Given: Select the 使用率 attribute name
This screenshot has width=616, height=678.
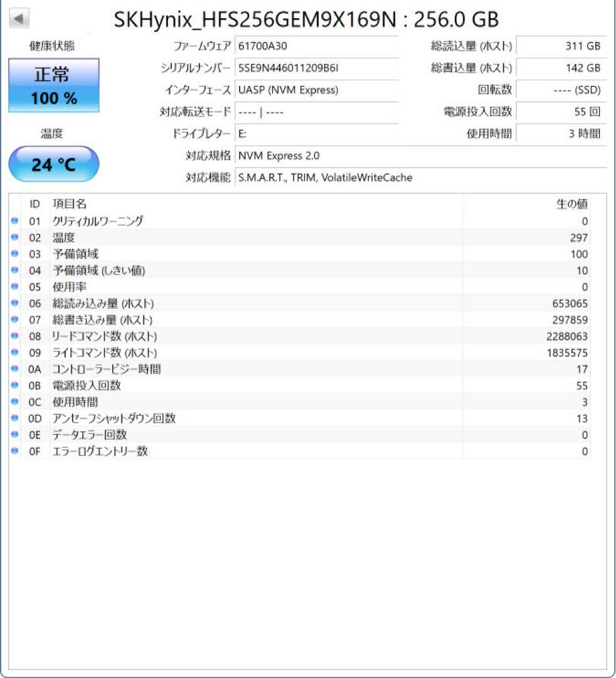Looking at the screenshot, I should coord(70,287).
